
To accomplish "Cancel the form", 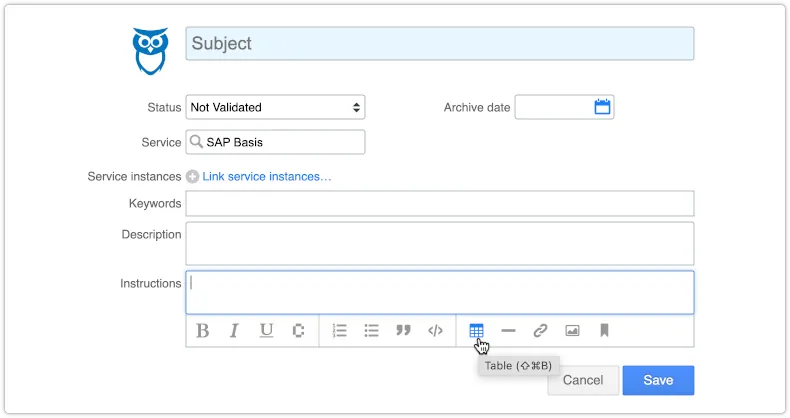I will click(583, 380).
